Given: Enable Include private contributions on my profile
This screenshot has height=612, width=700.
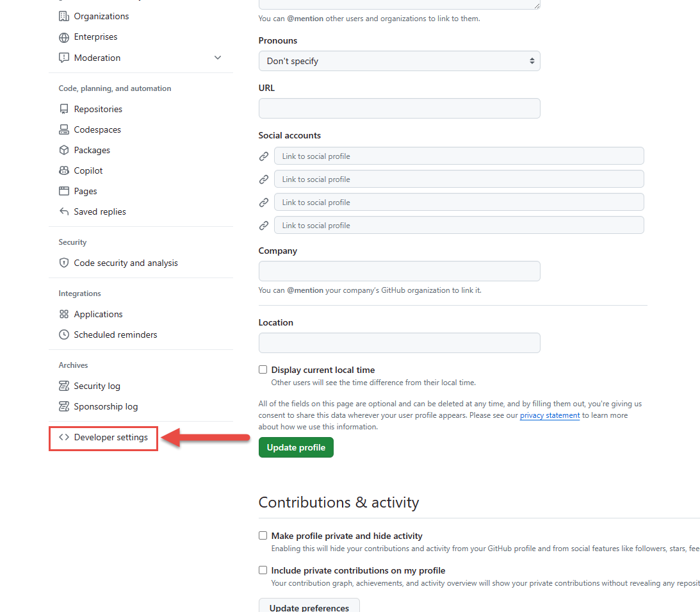Looking at the screenshot, I should [263, 570].
